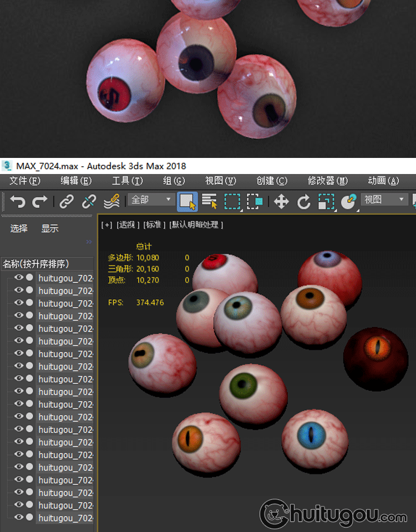Activate the Select and Move tool
416x532 pixels.
click(x=282, y=201)
